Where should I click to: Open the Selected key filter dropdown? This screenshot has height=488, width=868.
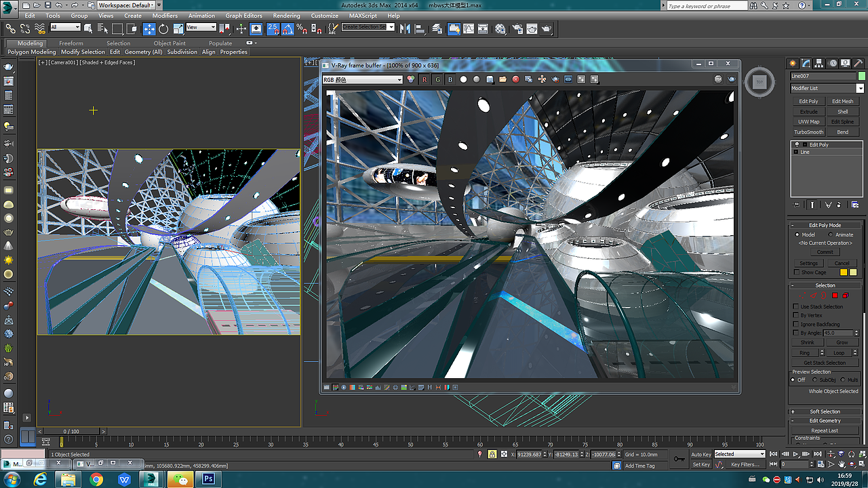[x=740, y=454]
